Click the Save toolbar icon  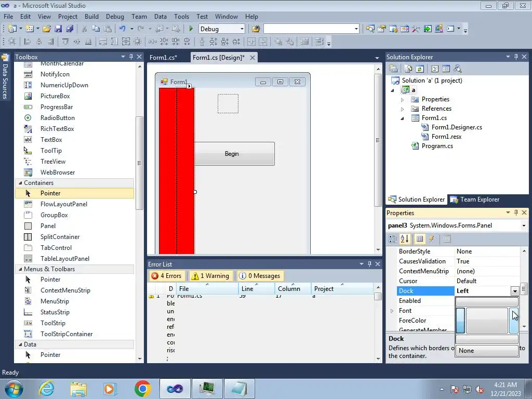tap(58, 29)
